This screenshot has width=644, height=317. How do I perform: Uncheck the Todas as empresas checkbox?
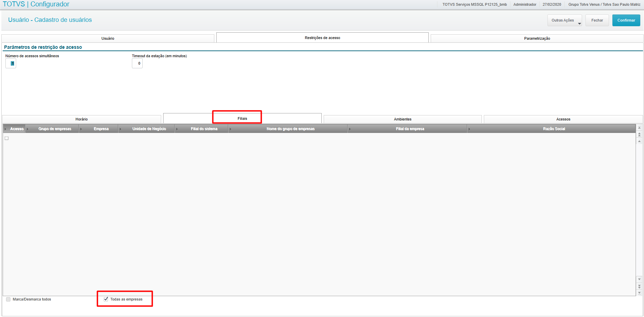pos(106,299)
